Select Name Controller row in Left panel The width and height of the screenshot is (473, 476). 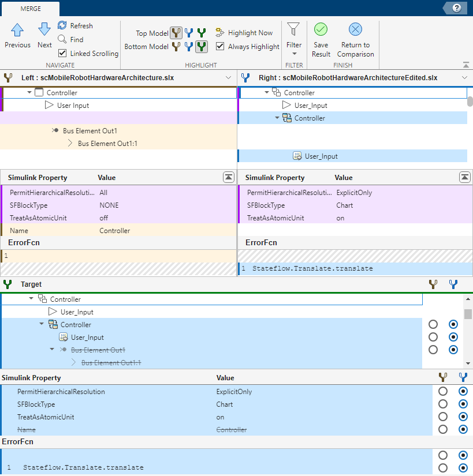[119, 230]
